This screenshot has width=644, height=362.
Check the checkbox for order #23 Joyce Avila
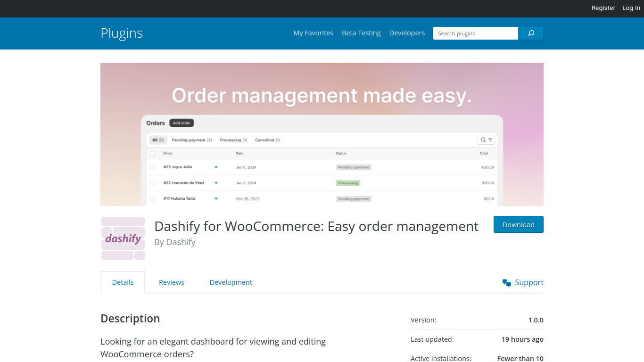pyautogui.click(x=152, y=167)
